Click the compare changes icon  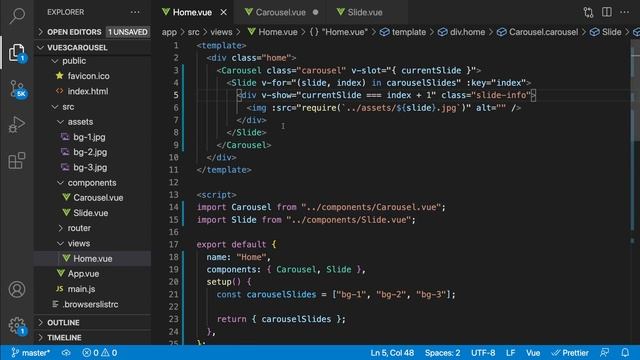(588, 12)
